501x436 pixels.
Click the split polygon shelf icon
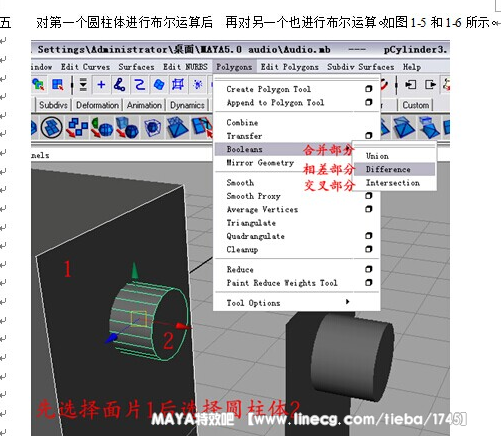click(202, 127)
